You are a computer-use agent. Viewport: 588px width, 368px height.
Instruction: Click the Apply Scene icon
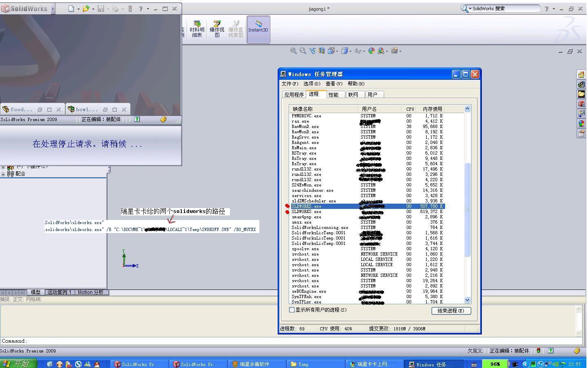point(381,51)
